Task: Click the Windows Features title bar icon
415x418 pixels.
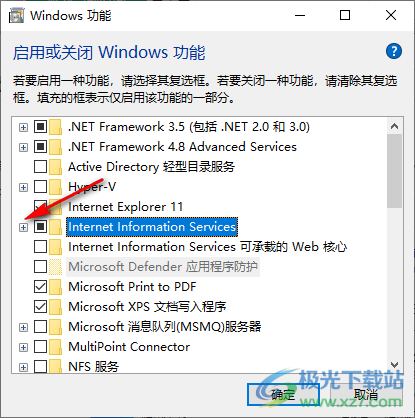Action: pyautogui.click(x=16, y=16)
